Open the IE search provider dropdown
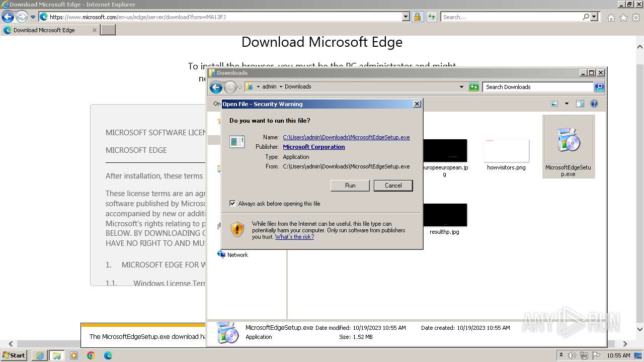Viewport: 644px width, 362px height. pyautogui.click(x=594, y=17)
